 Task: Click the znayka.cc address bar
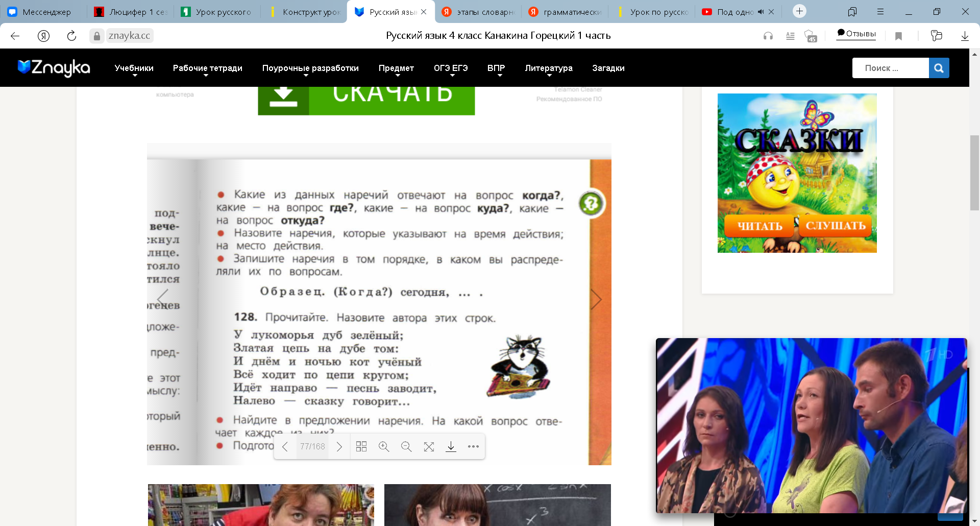pos(130,36)
